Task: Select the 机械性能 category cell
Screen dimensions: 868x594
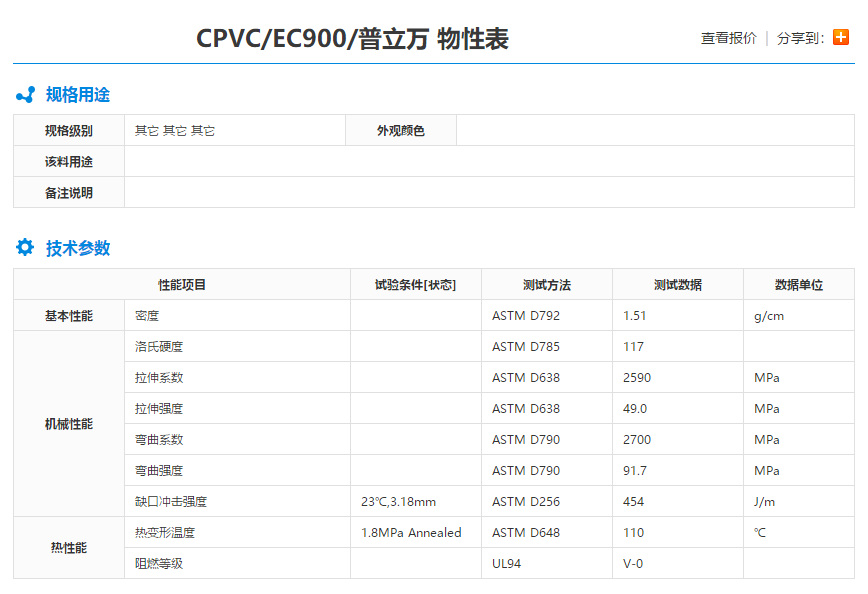Action: (x=68, y=424)
